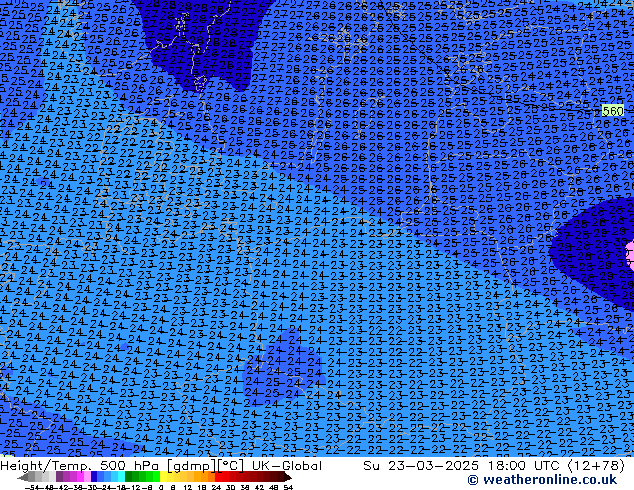Click the grey left arrow of color scale
This screenshot has height=490, width=634.
click(22, 477)
